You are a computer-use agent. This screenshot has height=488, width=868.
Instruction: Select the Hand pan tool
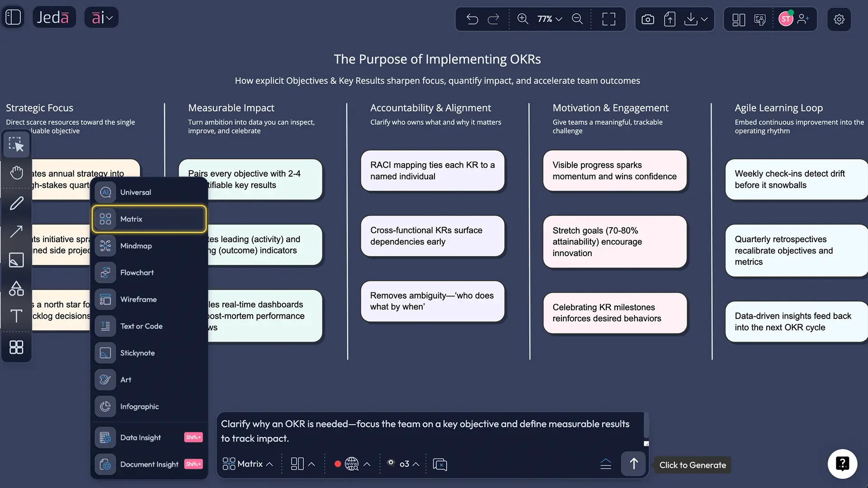click(x=17, y=172)
